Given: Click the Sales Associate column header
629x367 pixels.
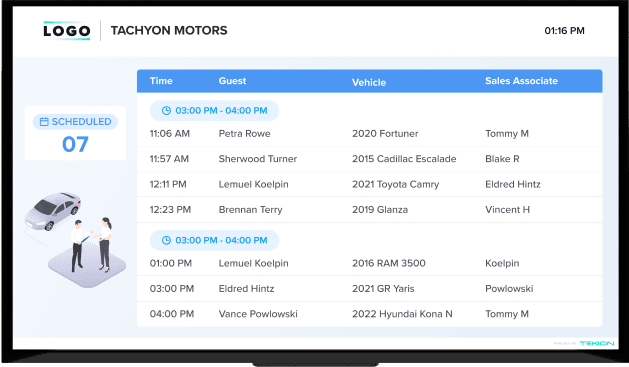Looking at the screenshot, I should click(521, 81).
